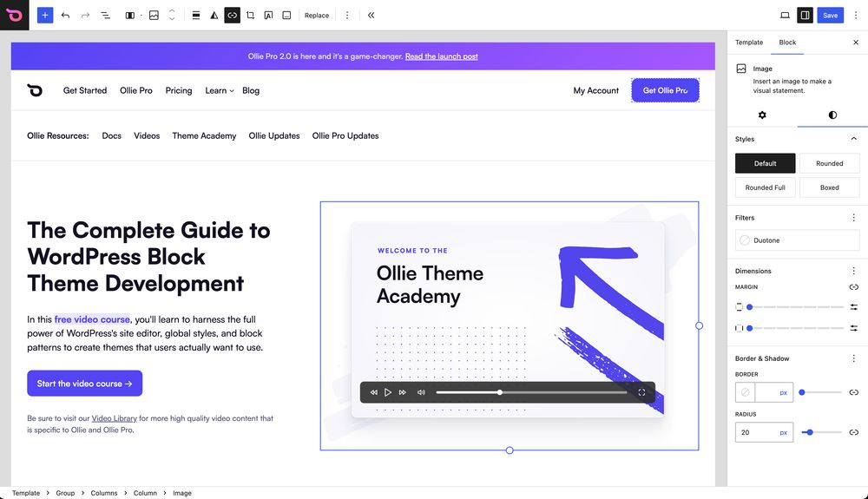Select the Rounded image style
Viewport: 868px width, 499px height.
point(829,163)
